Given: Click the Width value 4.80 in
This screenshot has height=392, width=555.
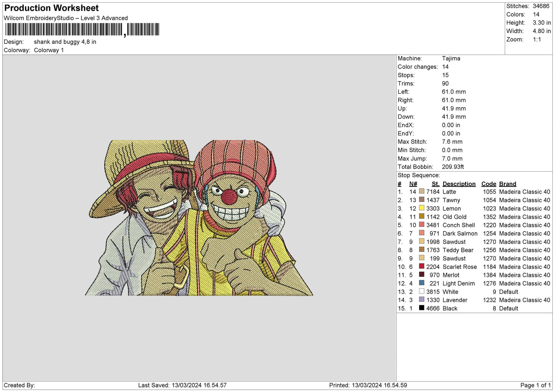Looking at the screenshot, I should click(542, 31).
